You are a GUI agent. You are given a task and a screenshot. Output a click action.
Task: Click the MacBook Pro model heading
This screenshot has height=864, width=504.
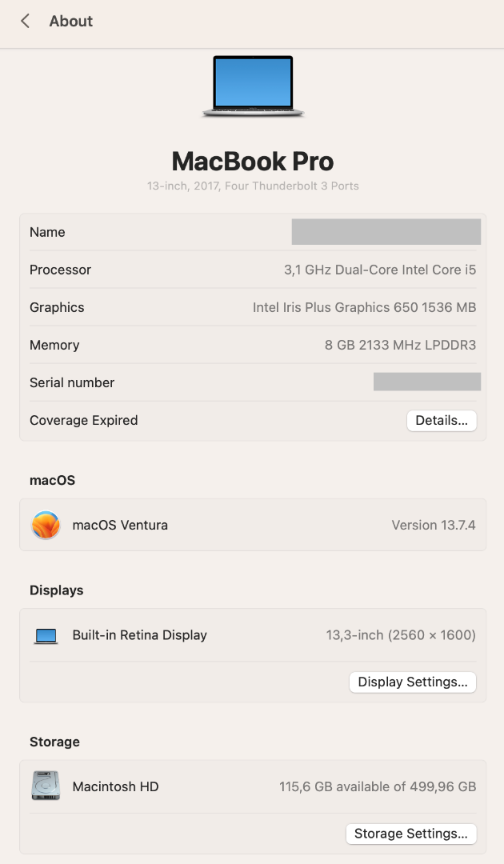(253, 162)
